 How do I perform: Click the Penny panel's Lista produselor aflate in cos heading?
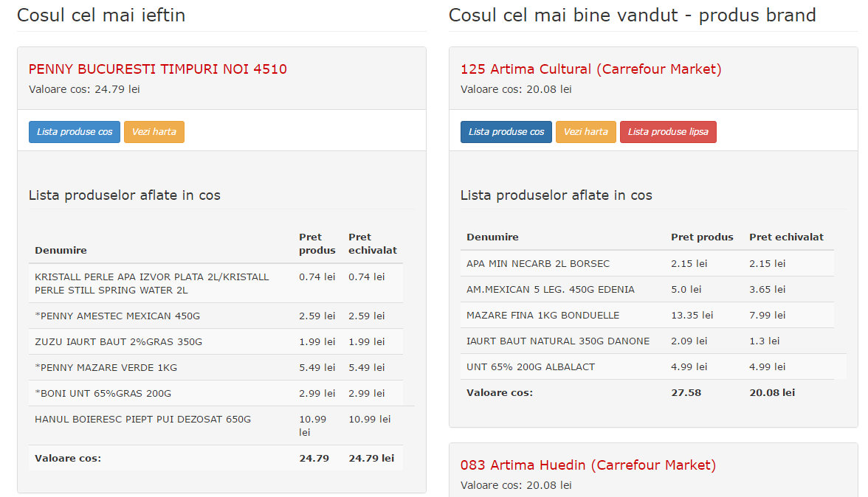(125, 195)
